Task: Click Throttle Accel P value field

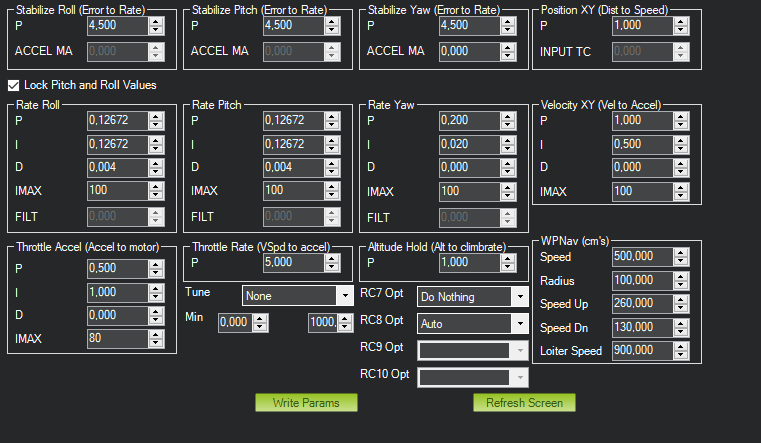Action: click(117, 268)
